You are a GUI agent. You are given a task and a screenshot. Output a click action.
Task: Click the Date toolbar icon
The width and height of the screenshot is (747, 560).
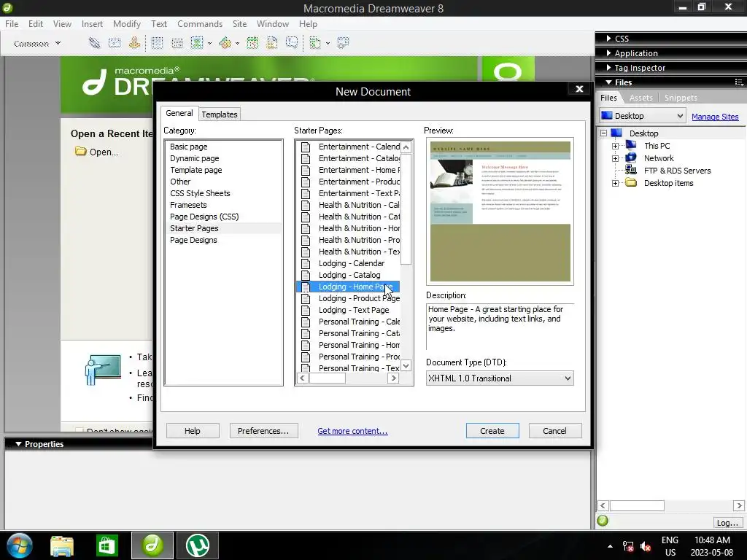click(252, 43)
